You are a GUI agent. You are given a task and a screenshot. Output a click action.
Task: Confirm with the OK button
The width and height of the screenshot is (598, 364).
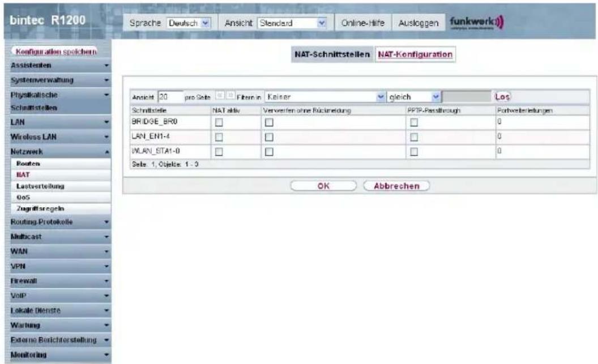click(323, 186)
